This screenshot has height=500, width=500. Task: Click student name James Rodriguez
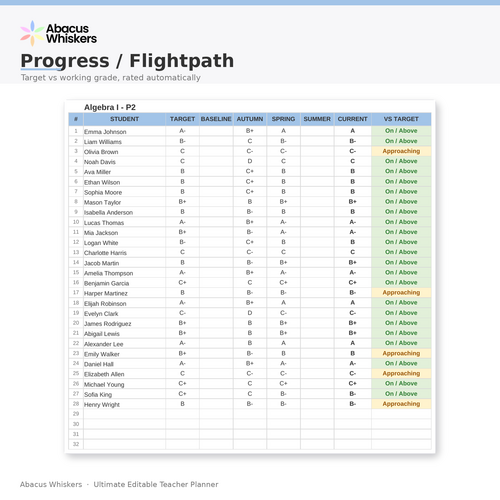point(107,324)
